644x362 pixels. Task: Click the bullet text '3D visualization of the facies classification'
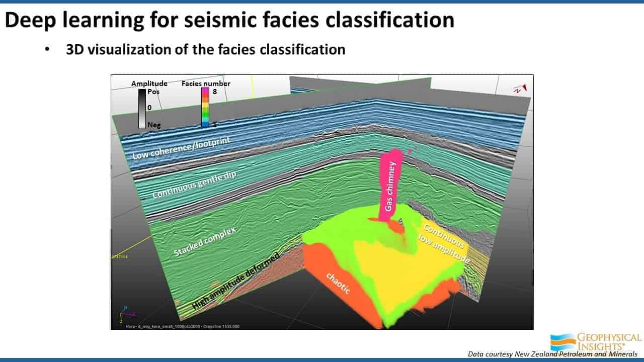205,49
